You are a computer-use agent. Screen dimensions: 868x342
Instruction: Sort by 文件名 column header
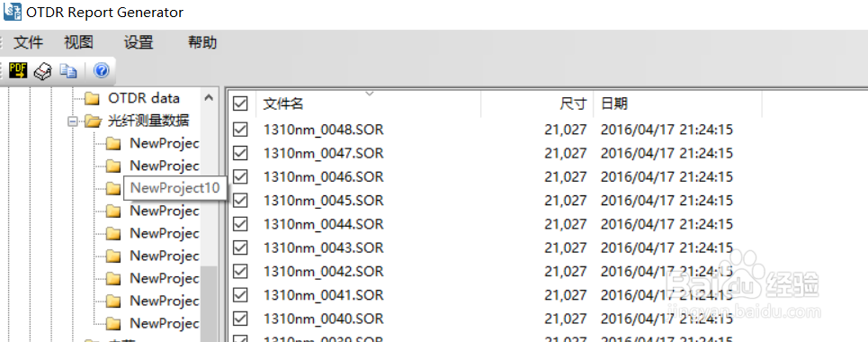pyautogui.click(x=369, y=103)
